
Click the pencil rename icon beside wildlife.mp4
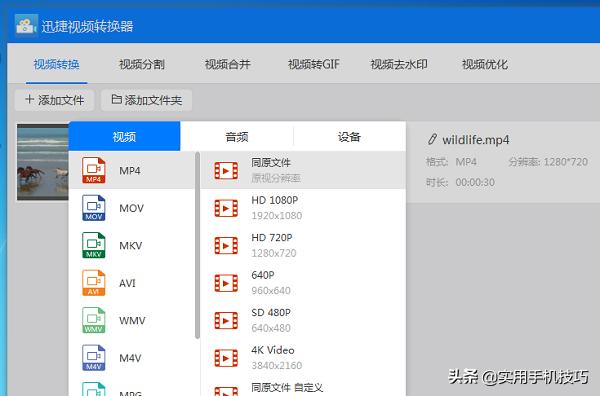click(432, 139)
